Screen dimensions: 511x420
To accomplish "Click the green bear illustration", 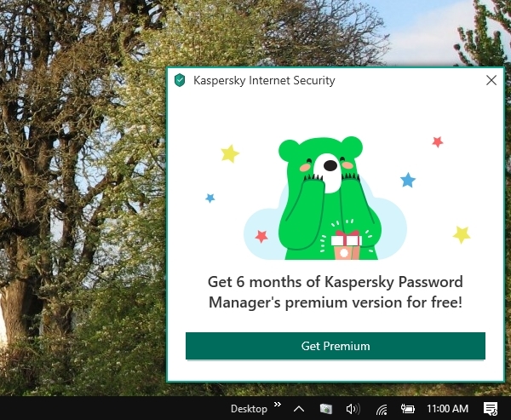I will [326, 198].
